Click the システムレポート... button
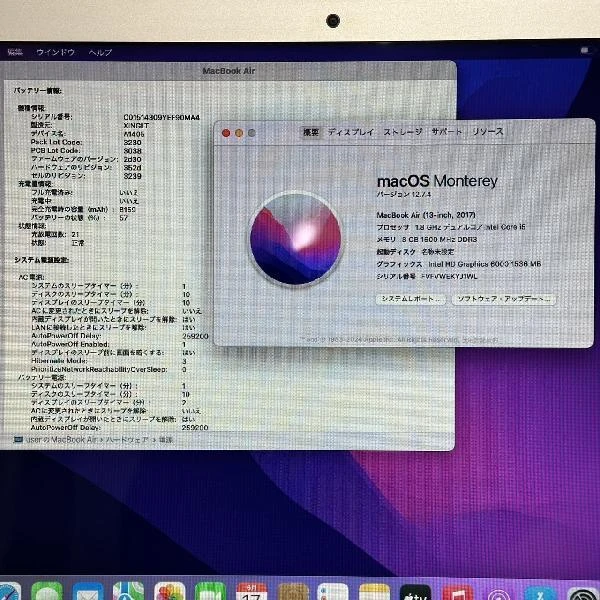600x600 pixels. pos(411,299)
